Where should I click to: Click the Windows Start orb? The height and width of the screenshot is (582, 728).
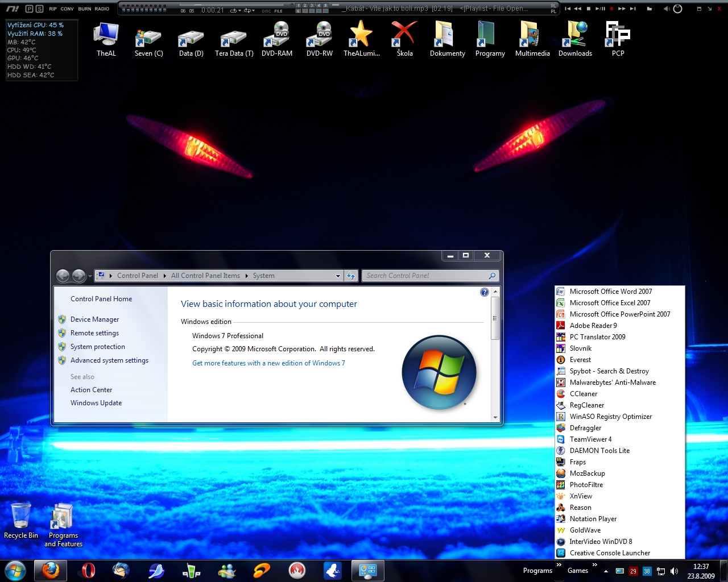click(x=15, y=571)
